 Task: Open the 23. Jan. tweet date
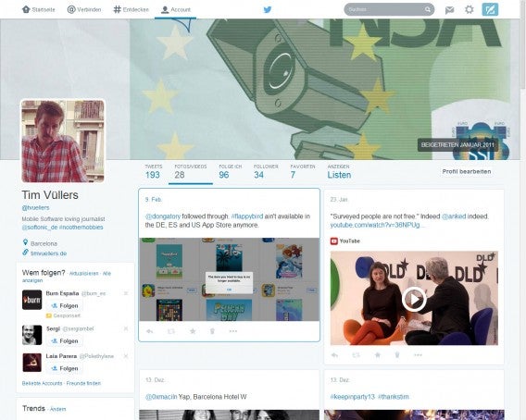[339, 200]
